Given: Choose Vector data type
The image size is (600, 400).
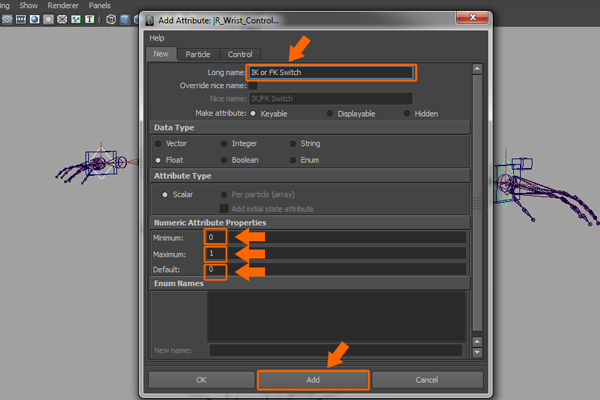Looking at the screenshot, I should tap(158, 144).
